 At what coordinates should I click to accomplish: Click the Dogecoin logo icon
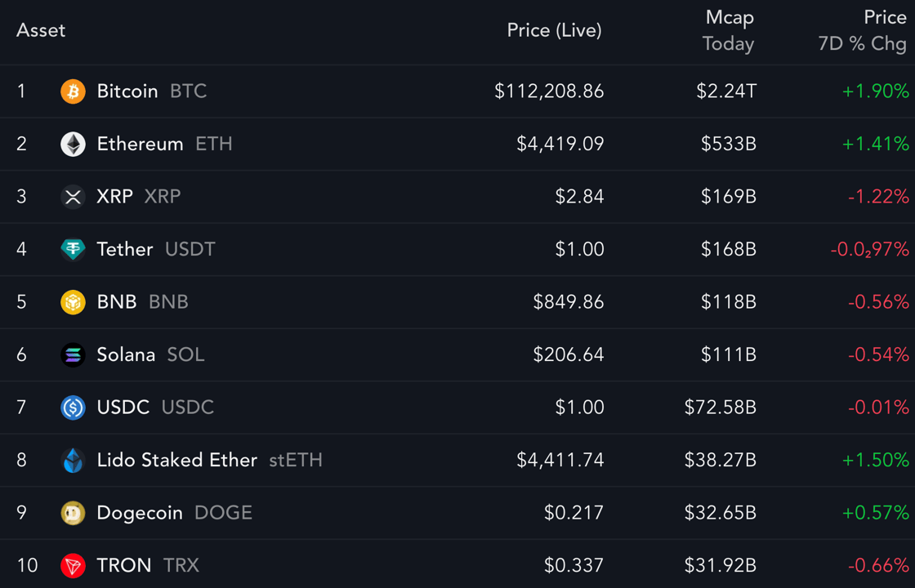coord(73,513)
